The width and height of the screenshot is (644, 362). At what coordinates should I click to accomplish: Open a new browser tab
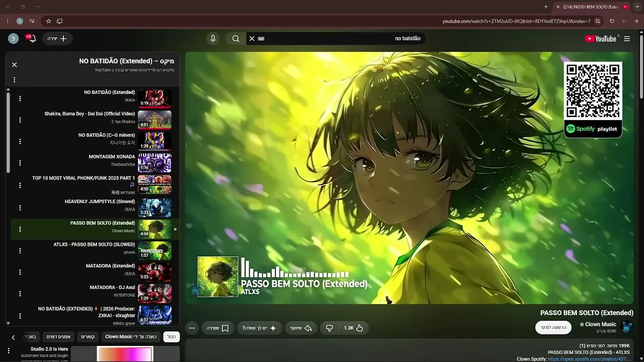tap(546, 7)
